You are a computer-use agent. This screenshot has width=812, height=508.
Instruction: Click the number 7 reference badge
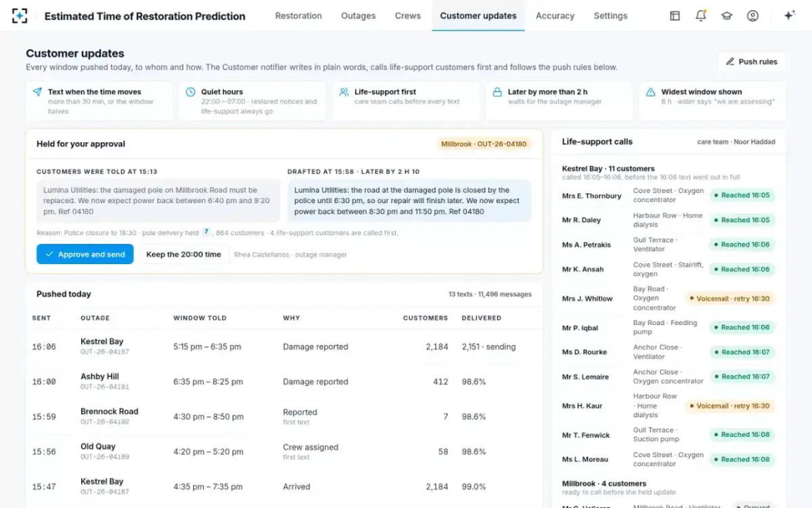[x=206, y=232]
